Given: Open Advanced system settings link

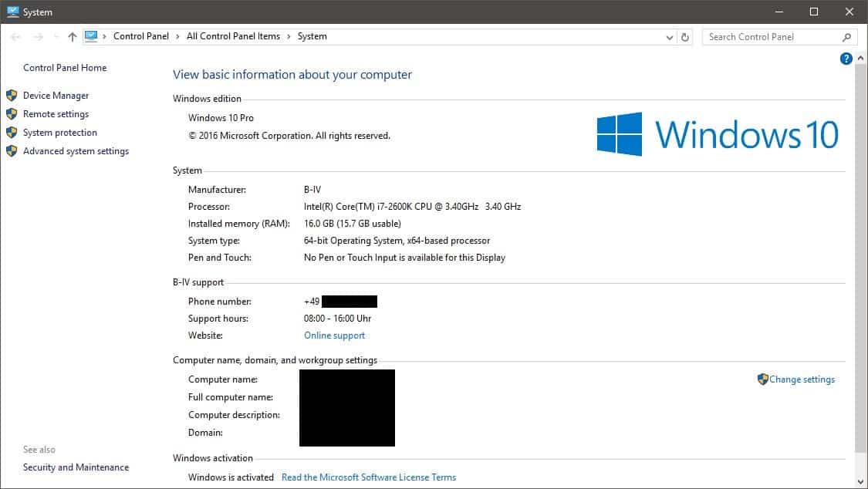Looking at the screenshot, I should click(x=76, y=151).
